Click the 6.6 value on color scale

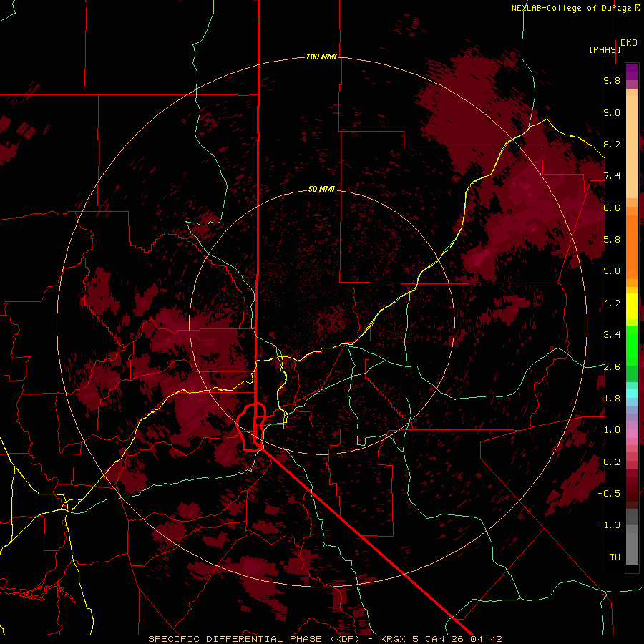pyautogui.click(x=612, y=208)
